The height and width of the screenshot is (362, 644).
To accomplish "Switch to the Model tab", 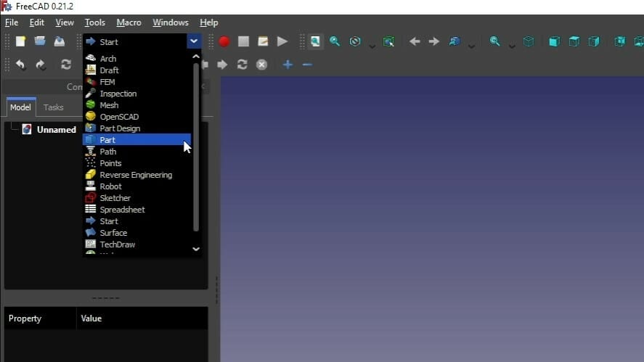I will click(20, 107).
